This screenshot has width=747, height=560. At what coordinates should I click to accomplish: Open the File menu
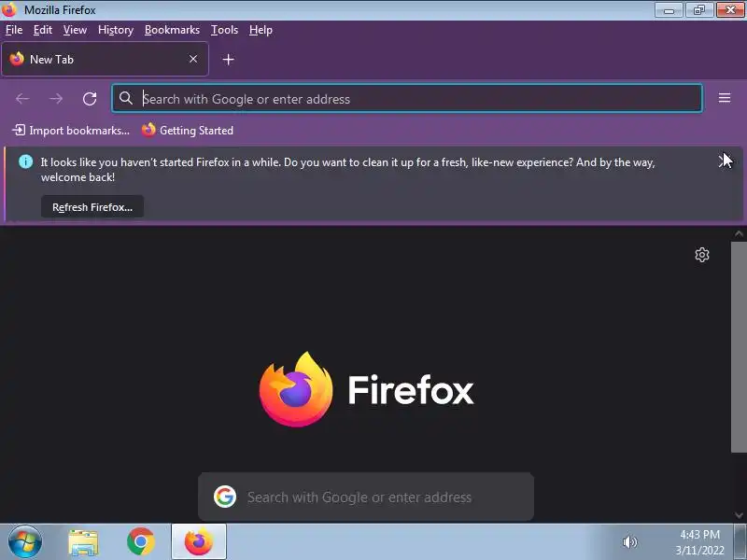pyautogui.click(x=14, y=30)
